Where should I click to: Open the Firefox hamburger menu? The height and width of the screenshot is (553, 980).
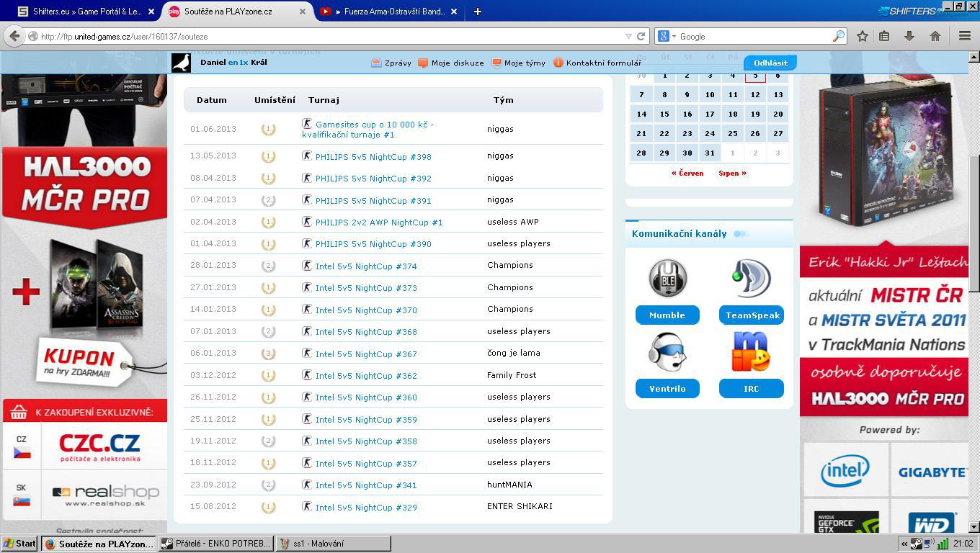965,36
